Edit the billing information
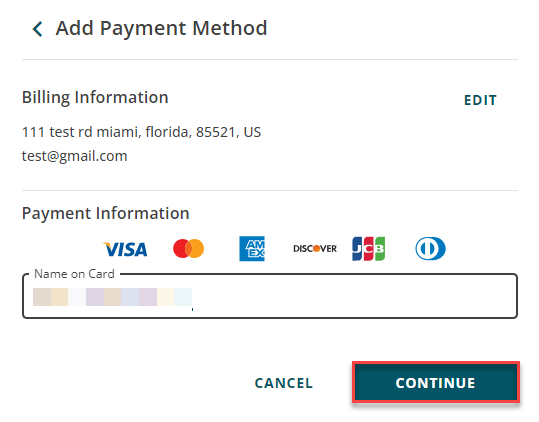 point(480,100)
